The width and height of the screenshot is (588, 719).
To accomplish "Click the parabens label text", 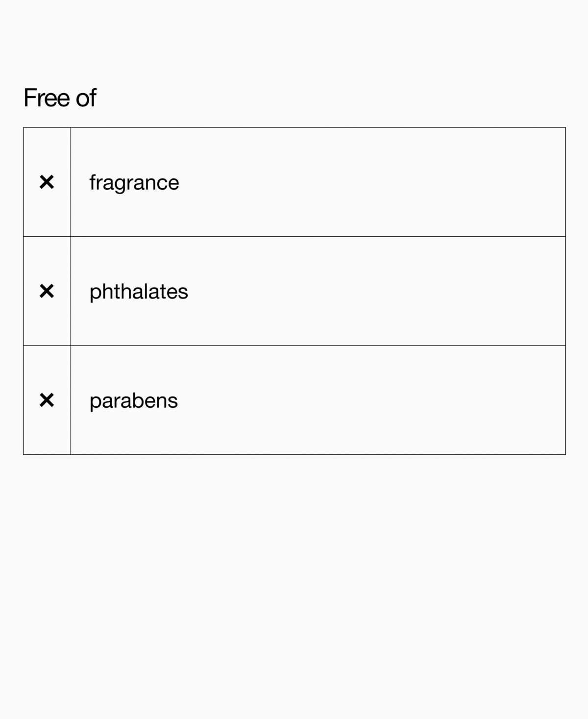I will click(134, 401).
